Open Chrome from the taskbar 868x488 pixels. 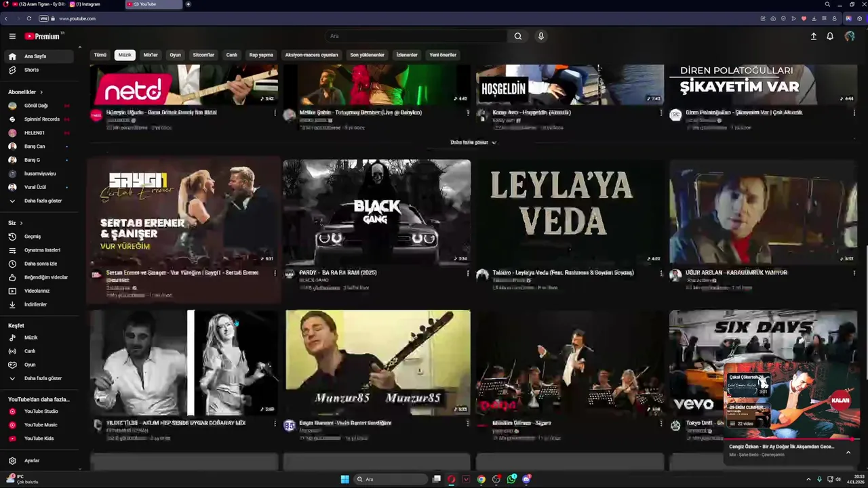[x=481, y=479]
